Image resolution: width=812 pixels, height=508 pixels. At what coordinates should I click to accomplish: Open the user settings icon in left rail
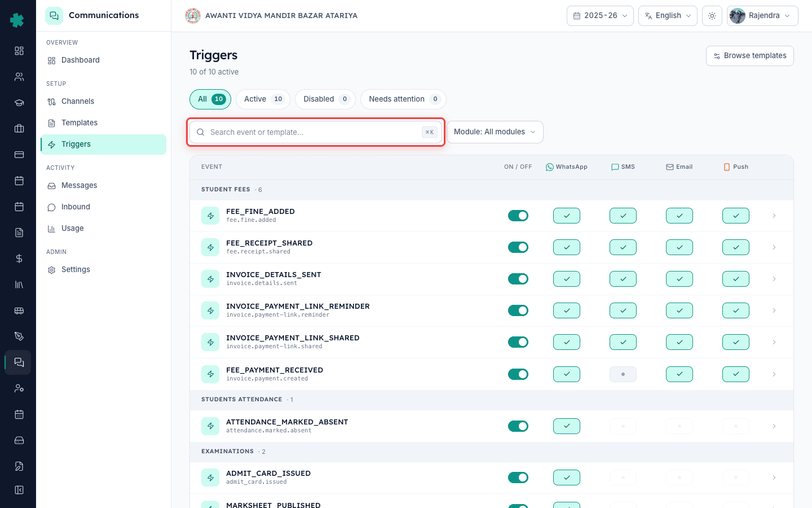(x=19, y=388)
